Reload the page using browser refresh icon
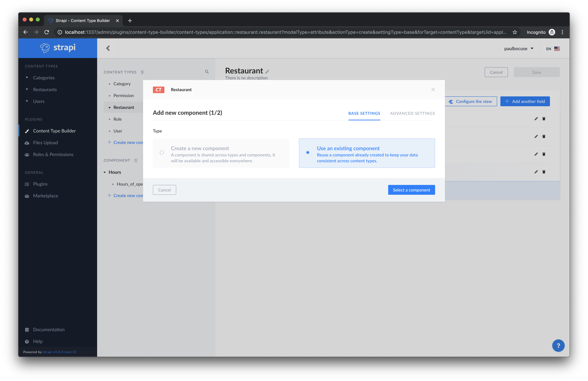The width and height of the screenshot is (588, 381). (x=47, y=32)
